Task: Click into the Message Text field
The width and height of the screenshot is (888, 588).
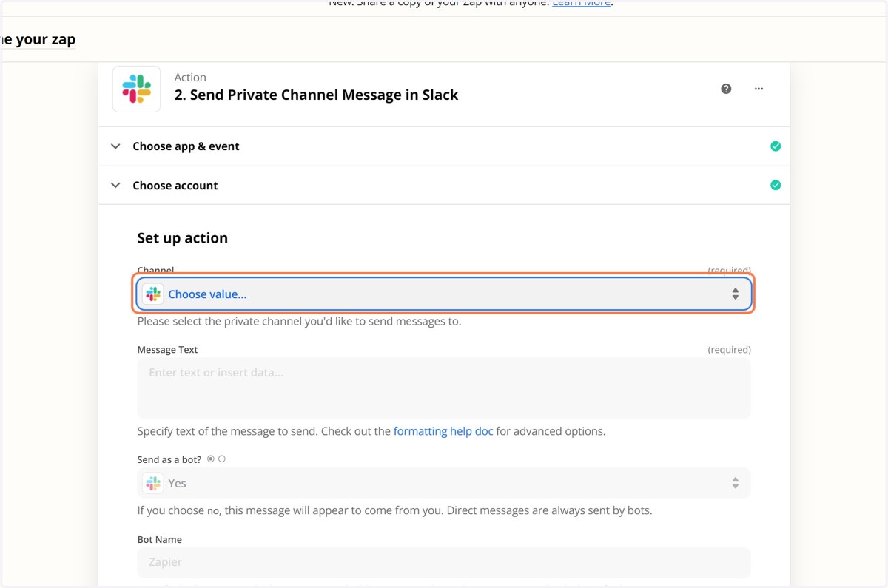Action: [444, 388]
